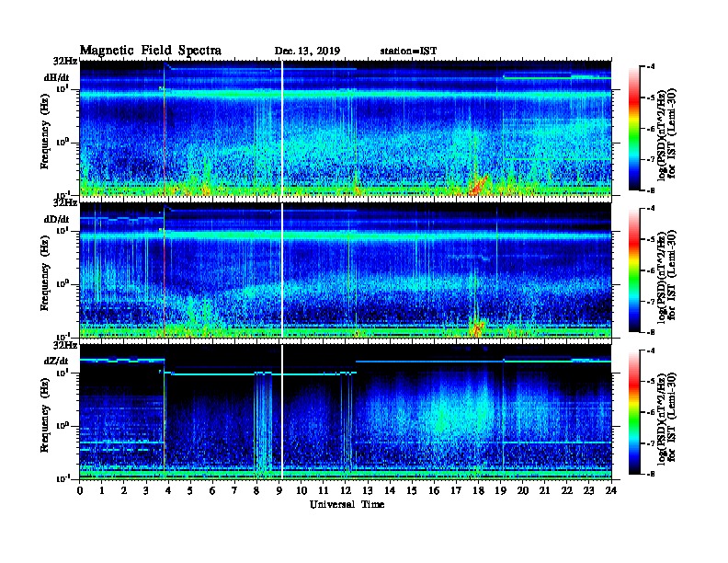Click the dZ/dt panel color scale bar
Viewport: 728px width, 563px height.
(x=634, y=412)
